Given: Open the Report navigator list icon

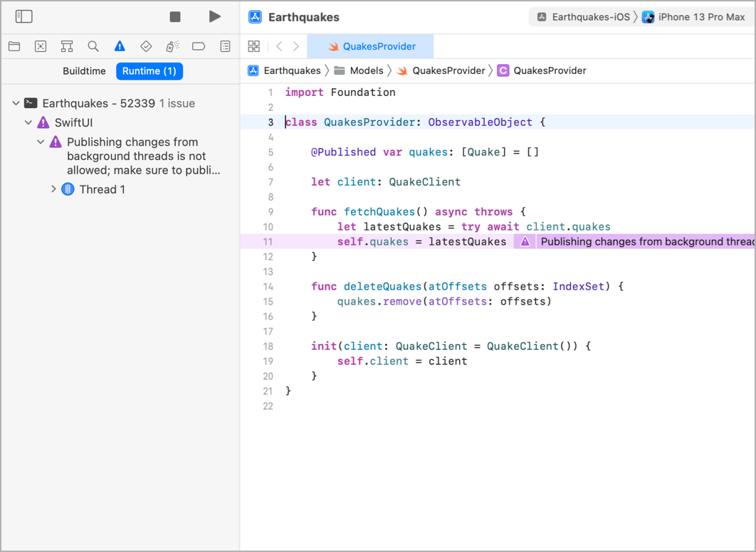Looking at the screenshot, I should [224, 46].
